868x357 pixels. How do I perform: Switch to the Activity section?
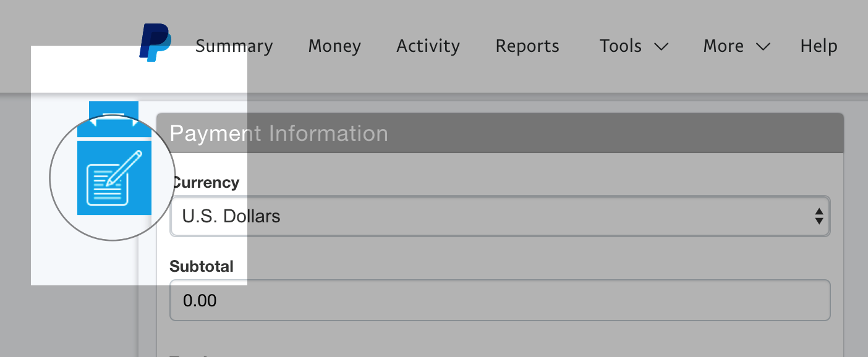tap(428, 46)
